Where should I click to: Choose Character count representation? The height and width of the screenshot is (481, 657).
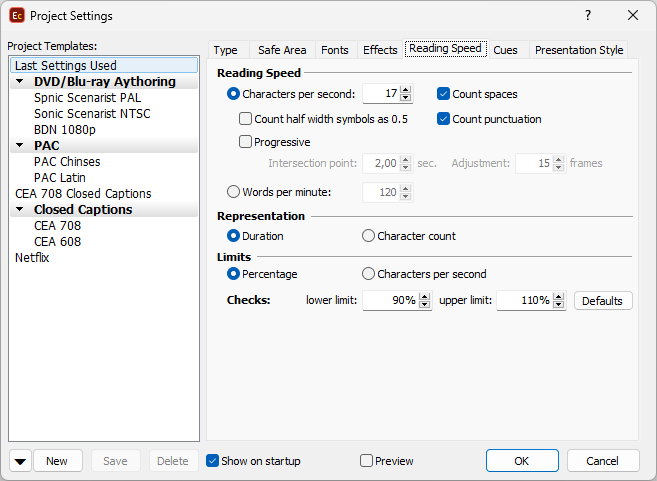click(369, 236)
